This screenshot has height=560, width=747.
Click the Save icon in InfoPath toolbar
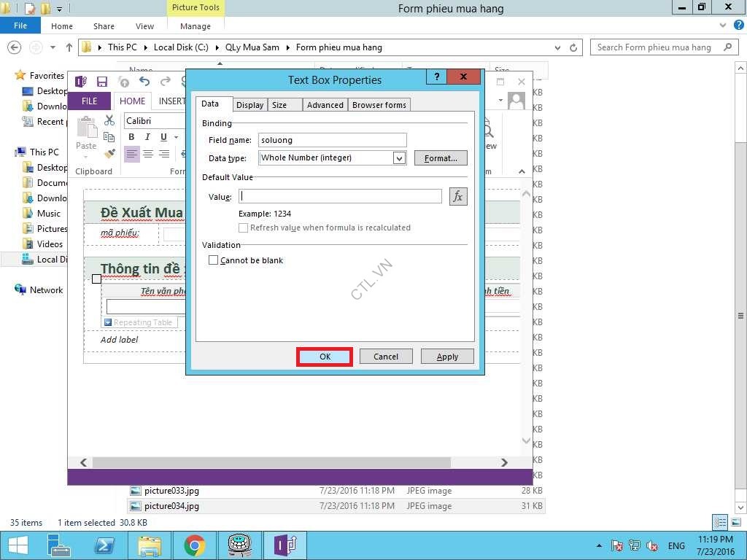pyautogui.click(x=102, y=82)
